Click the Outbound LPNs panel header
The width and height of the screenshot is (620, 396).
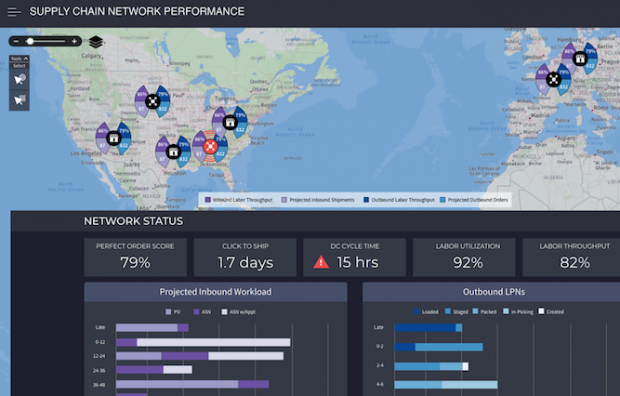pos(491,292)
